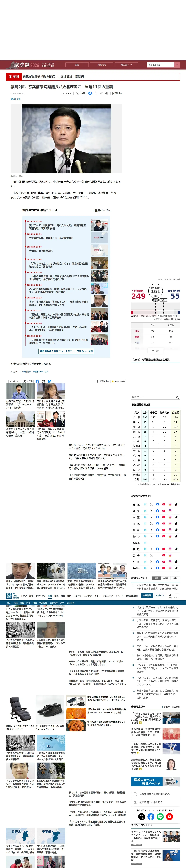Open the 保守 party's YouTube channel
186x868 pixels.
click(164, 555)
